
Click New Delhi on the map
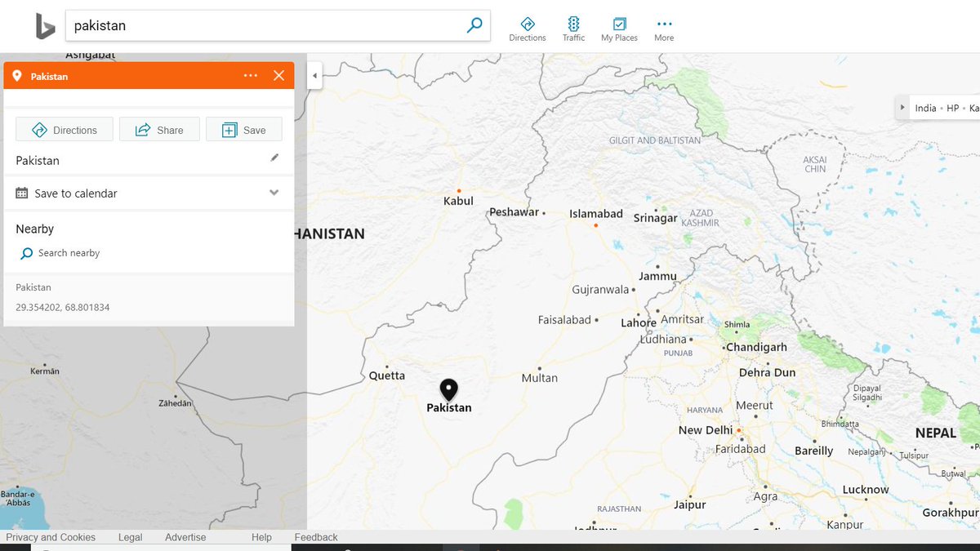pyautogui.click(x=706, y=430)
